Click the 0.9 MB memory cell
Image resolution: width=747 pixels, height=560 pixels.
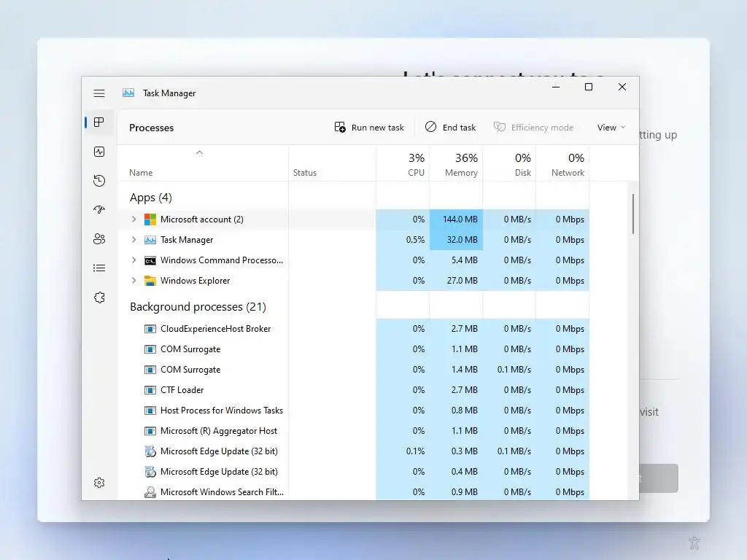click(x=456, y=492)
